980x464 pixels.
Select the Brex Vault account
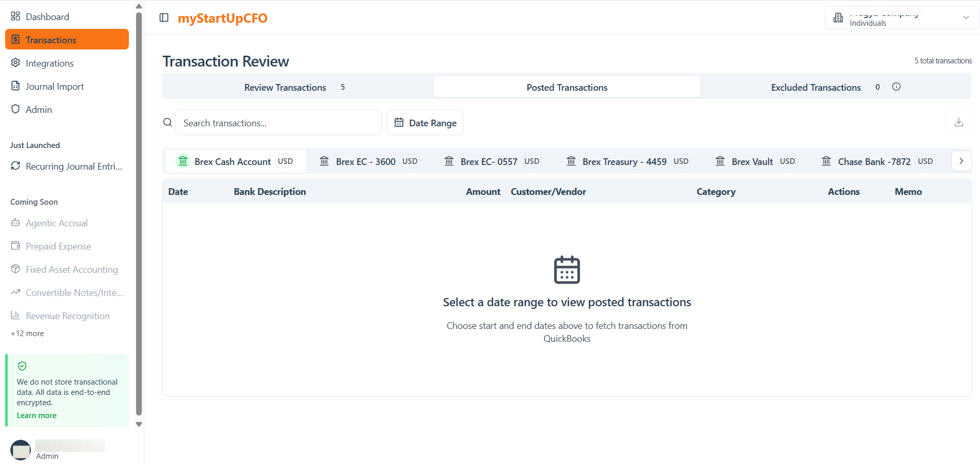[x=757, y=161]
